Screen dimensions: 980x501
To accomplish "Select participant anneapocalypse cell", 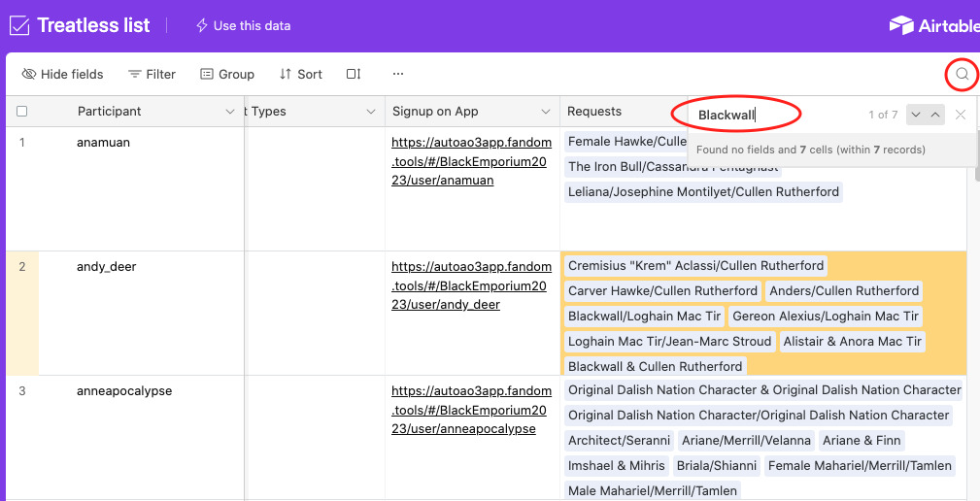I will coord(141,437).
